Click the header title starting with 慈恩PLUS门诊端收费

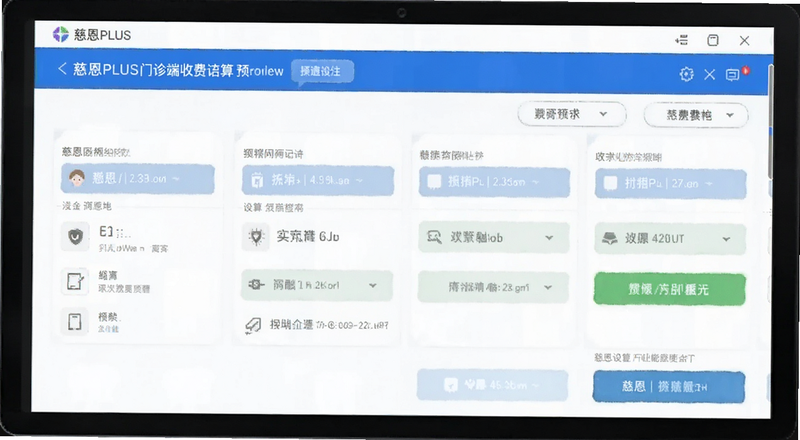tap(178, 70)
